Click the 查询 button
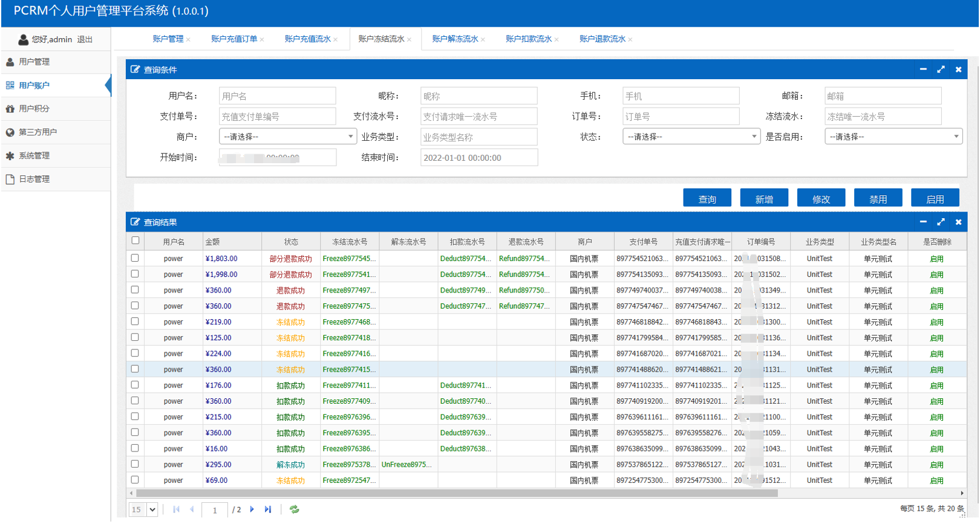Screen dimensions: 980x524 point(707,199)
